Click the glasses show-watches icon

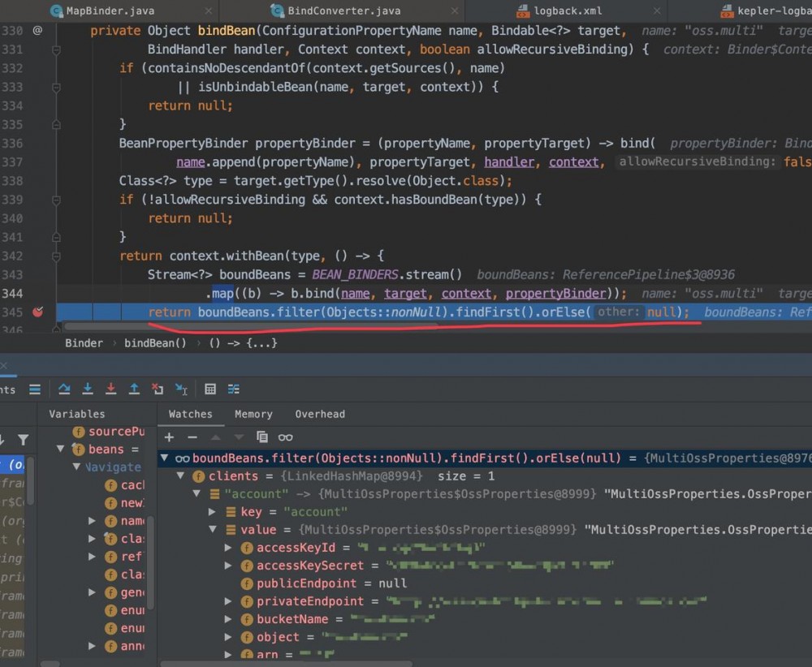point(285,437)
